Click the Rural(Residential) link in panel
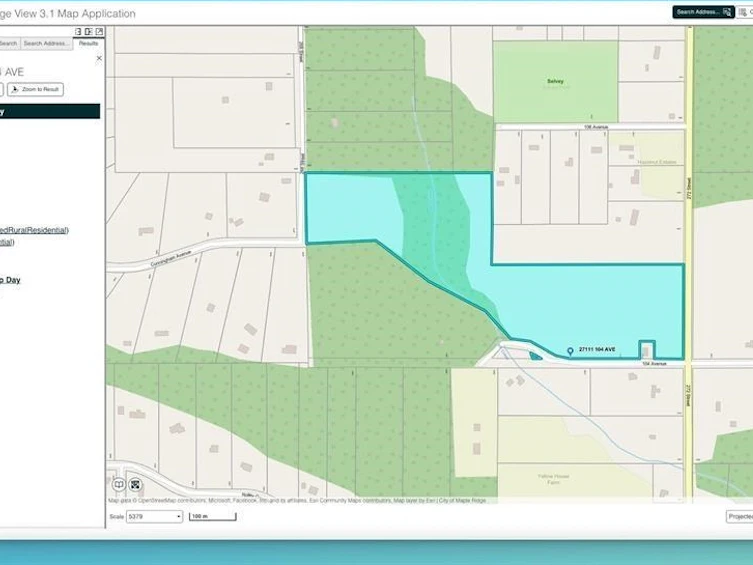The image size is (753, 565). click(x=36, y=230)
